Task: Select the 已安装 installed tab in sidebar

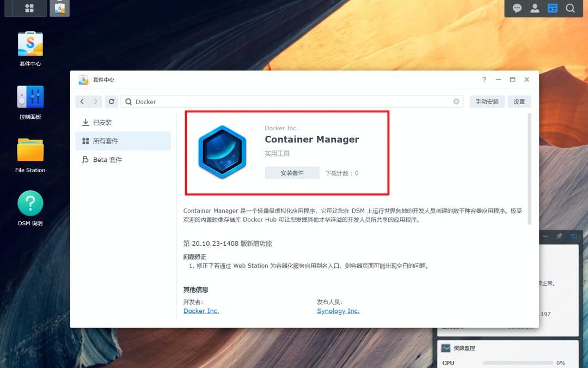Action: [102, 123]
